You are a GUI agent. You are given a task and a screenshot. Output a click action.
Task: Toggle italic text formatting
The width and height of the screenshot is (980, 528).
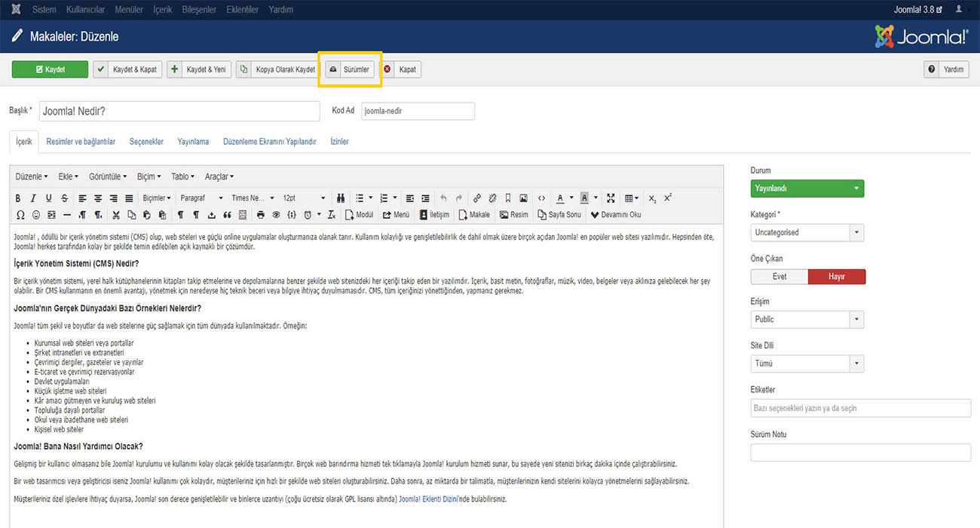click(x=33, y=198)
